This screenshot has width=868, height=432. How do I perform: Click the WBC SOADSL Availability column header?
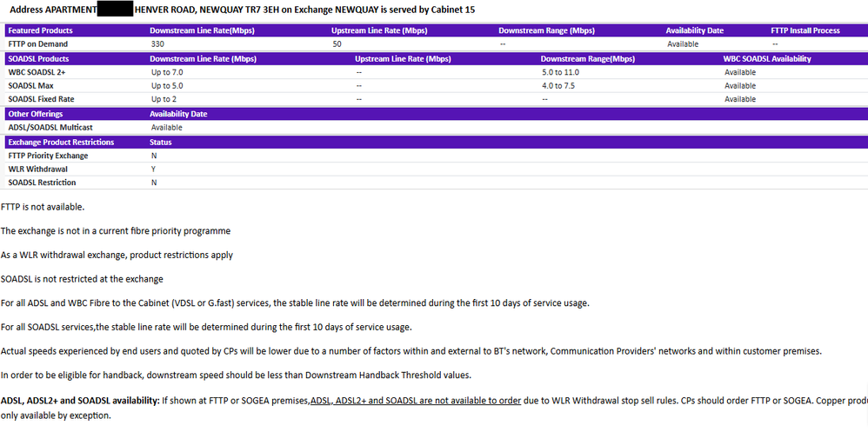coord(767,59)
